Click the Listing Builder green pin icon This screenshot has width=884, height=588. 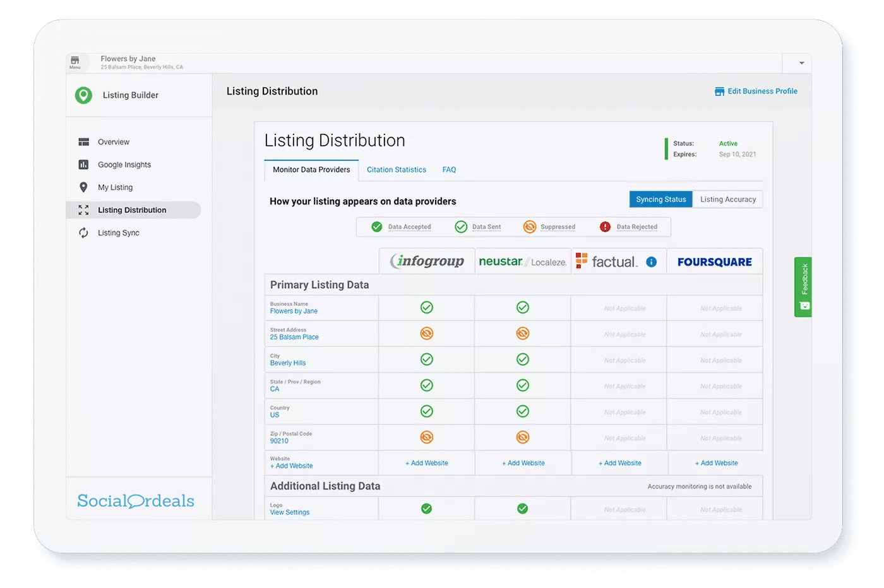coord(83,95)
